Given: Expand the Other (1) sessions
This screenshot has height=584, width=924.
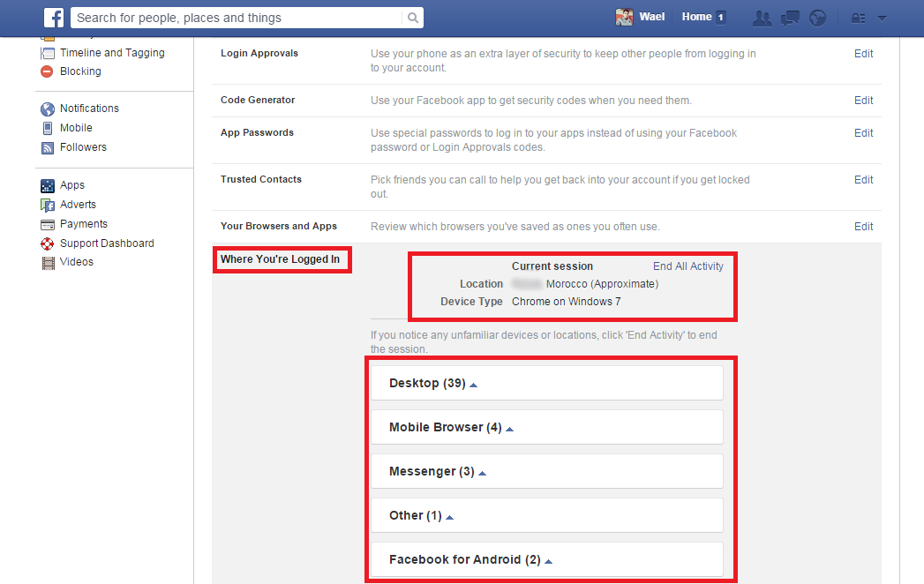Looking at the screenshot, I should [547, 516].
